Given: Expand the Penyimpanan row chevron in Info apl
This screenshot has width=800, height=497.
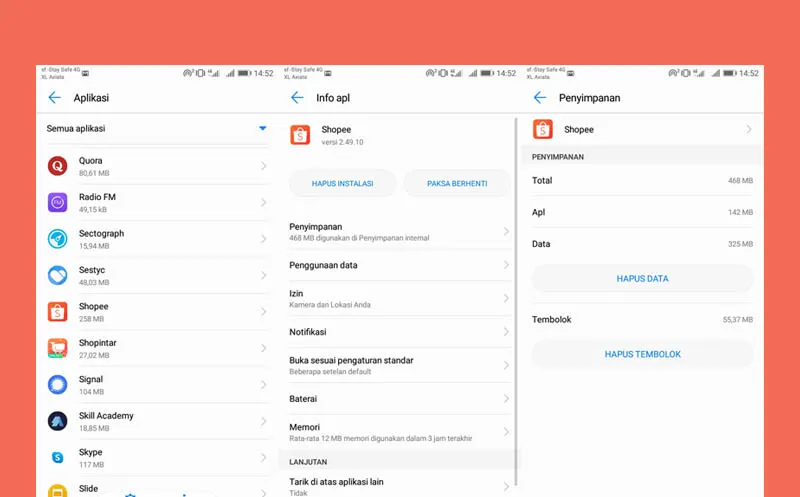Looking at the screenshot, I should pos(506,232).
